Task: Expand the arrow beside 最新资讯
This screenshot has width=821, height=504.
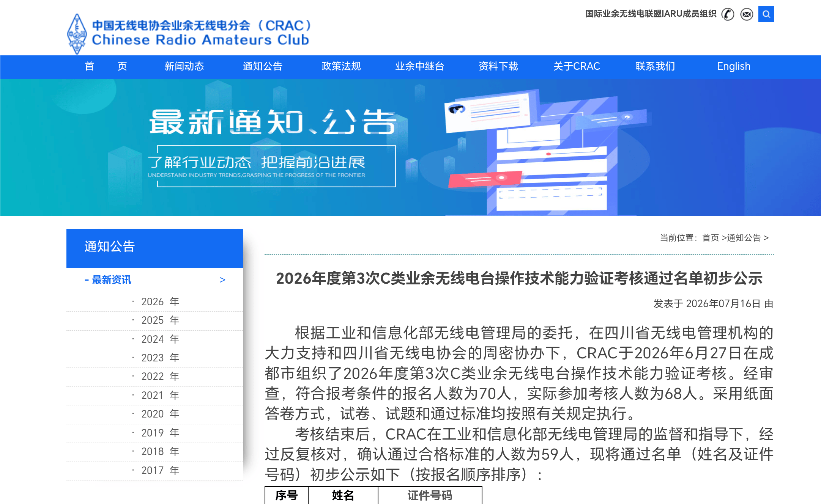Action: point(222,280)
